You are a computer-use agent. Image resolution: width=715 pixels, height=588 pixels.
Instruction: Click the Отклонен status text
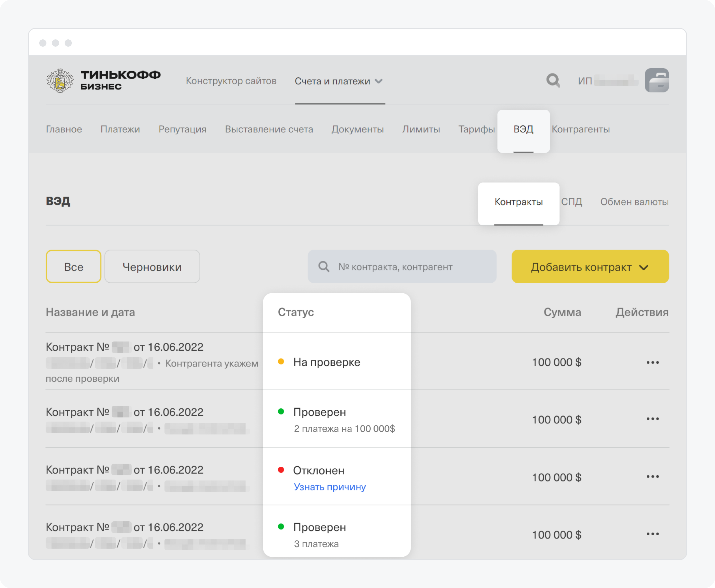pos(319,471)
